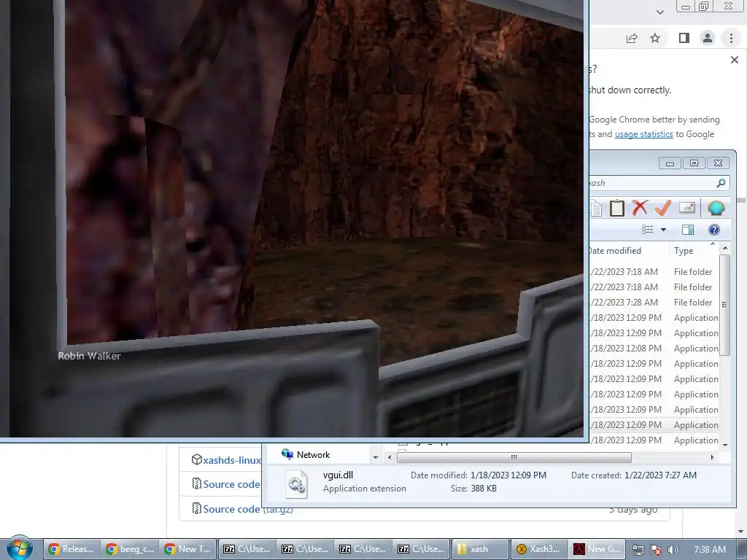Toggle the preview pane button
The width and height of the screenshot is (747, 560).
click(687, 230)
